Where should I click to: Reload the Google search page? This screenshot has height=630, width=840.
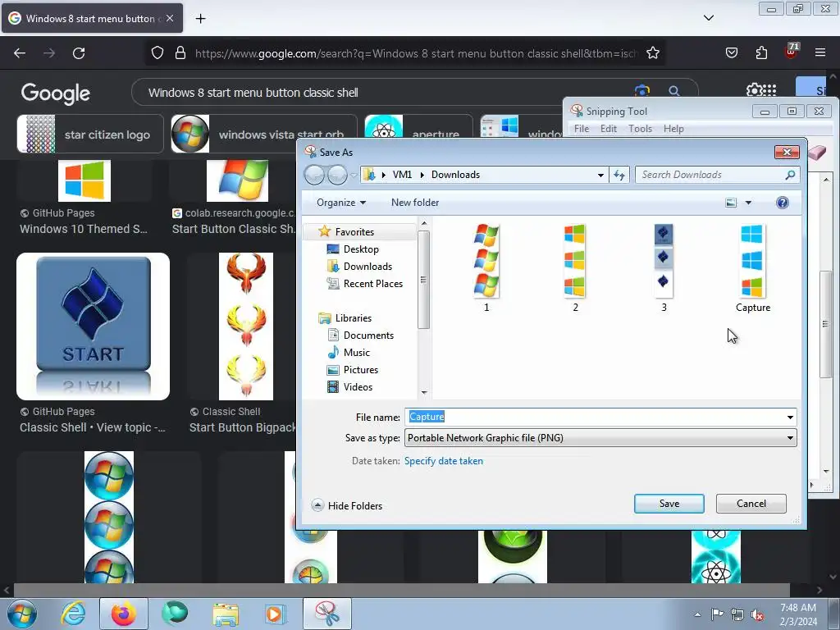pyautogui.click(x=79, y=53)
